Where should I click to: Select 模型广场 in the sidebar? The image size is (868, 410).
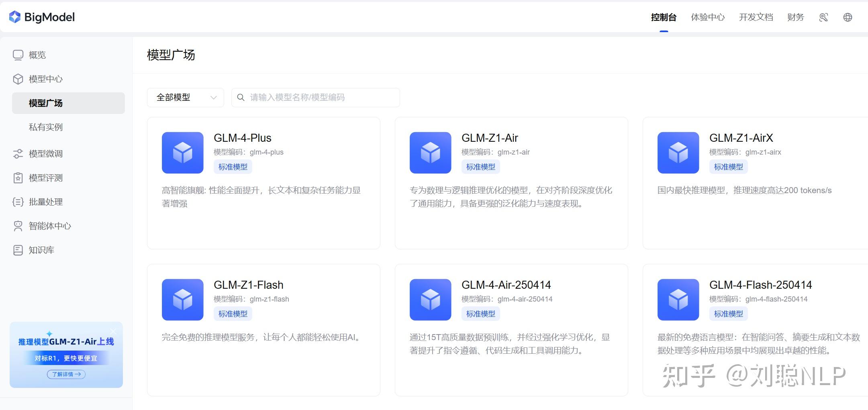pos(68,103)
